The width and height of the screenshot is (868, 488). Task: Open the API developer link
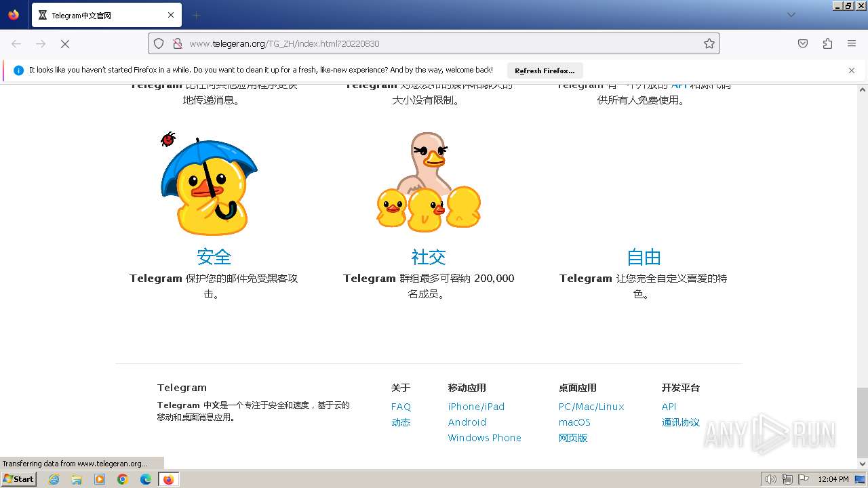click(669, 407)
